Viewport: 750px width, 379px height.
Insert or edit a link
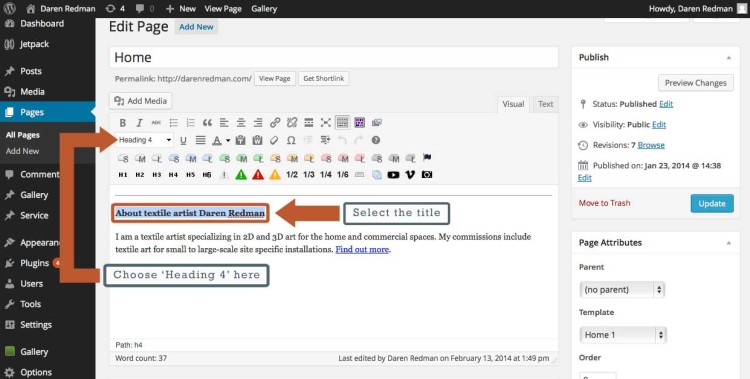tap(275, 123)
